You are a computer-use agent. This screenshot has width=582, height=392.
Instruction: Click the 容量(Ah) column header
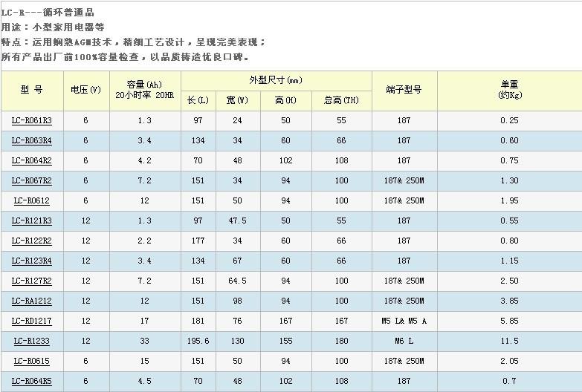pos(144,90)
